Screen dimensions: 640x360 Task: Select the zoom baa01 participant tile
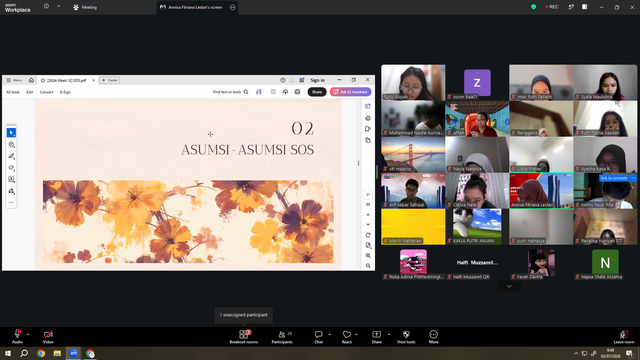click(x=477, y=83)
